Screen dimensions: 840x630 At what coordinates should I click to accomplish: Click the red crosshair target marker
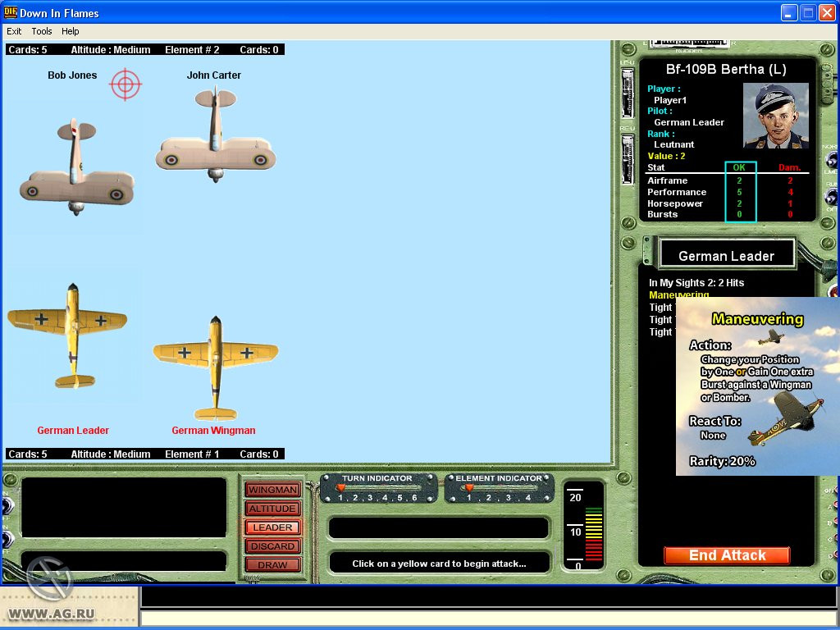(126, 84)
